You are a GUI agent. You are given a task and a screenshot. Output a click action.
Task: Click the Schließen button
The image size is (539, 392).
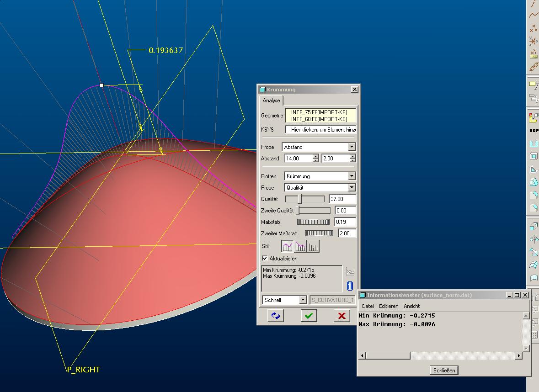point(444,370)
